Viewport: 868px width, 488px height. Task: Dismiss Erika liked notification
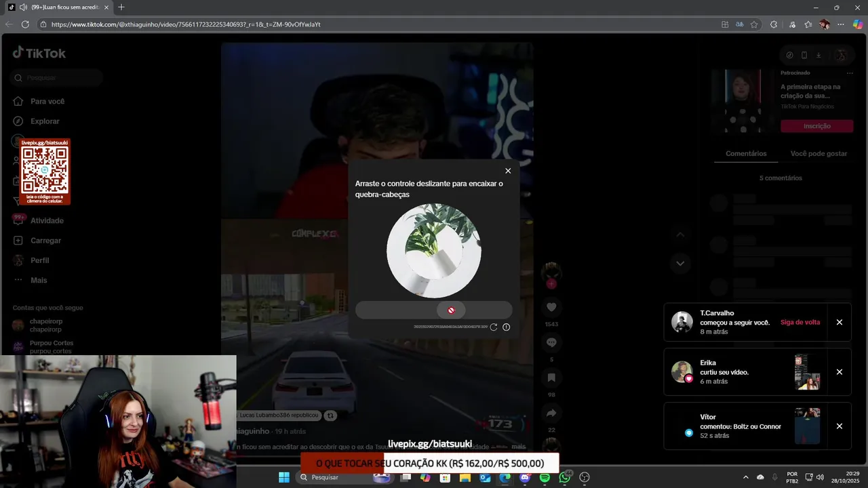click(840, 372)
